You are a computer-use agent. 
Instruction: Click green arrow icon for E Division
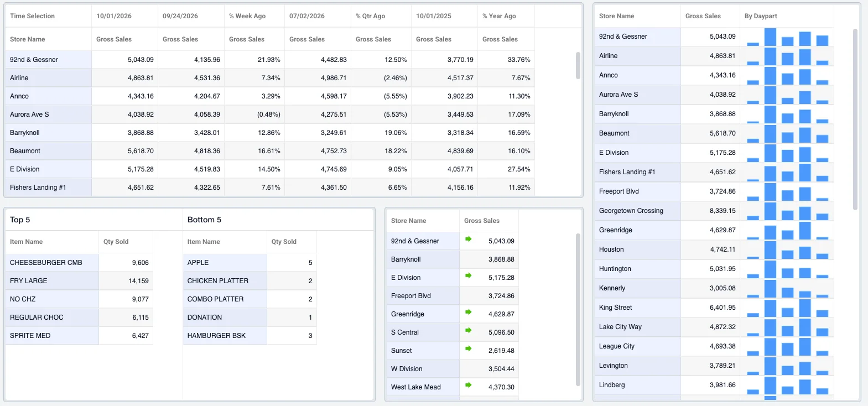tap(468, 275)
